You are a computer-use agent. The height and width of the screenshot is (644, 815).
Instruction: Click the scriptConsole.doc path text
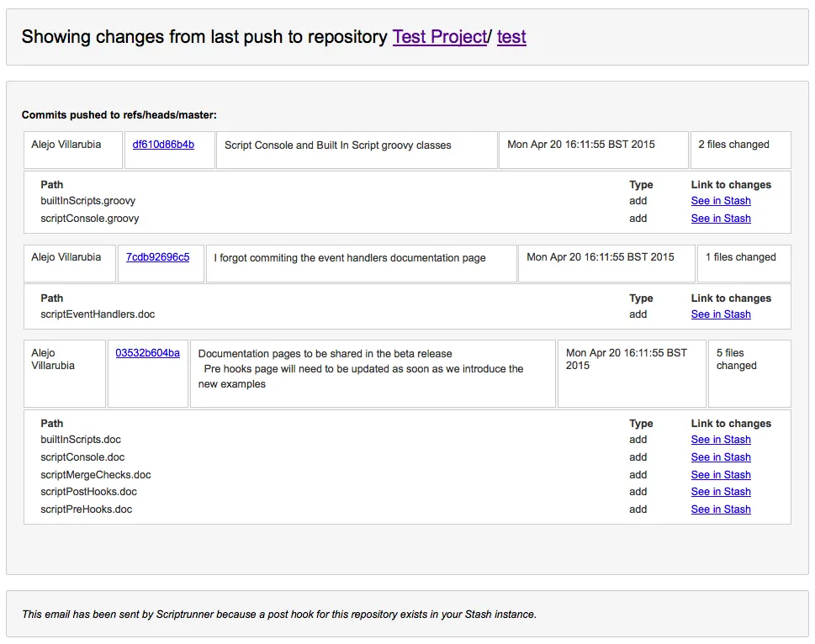[82, 457]
